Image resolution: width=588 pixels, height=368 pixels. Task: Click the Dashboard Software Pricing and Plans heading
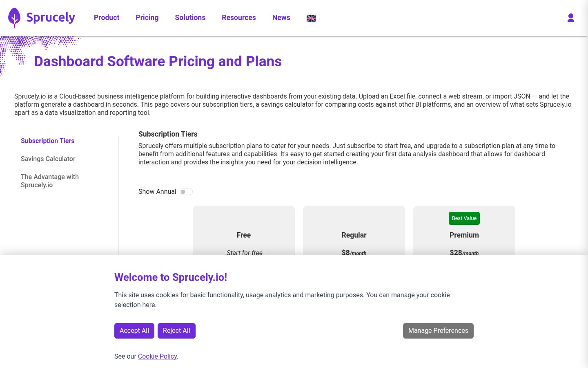coord(158,61)
